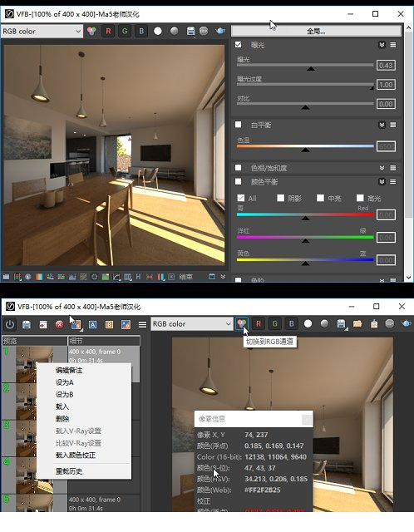This screenshot has width=414, height=532.
Task: Expand bottom toolbar double-chevron in upper window
Action: coord(223,277)
